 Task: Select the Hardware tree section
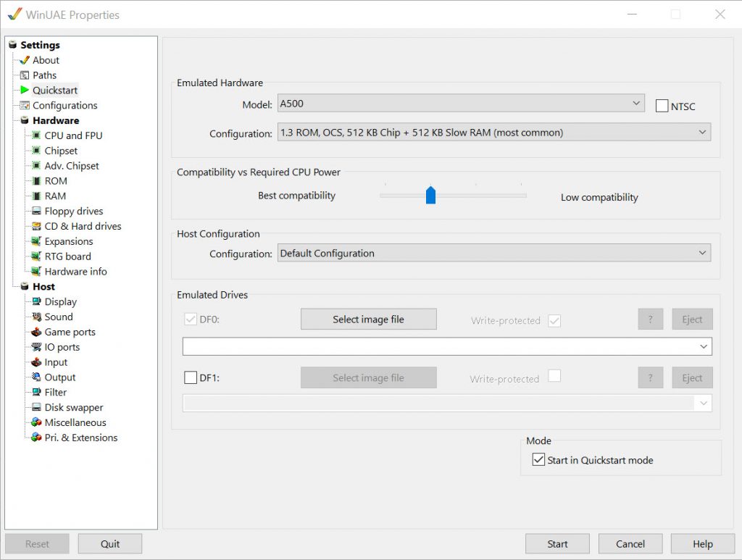[56, 120]
